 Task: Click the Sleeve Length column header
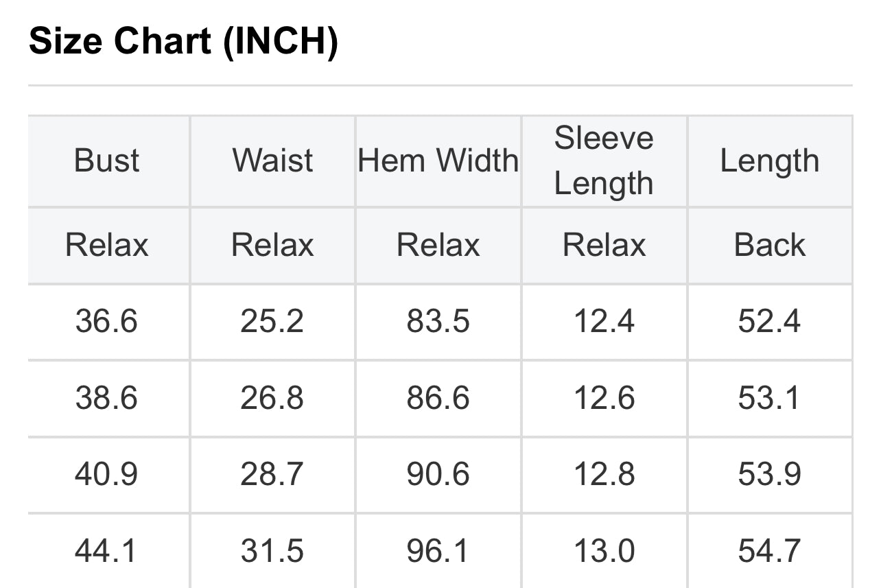(x=604, y=161)
